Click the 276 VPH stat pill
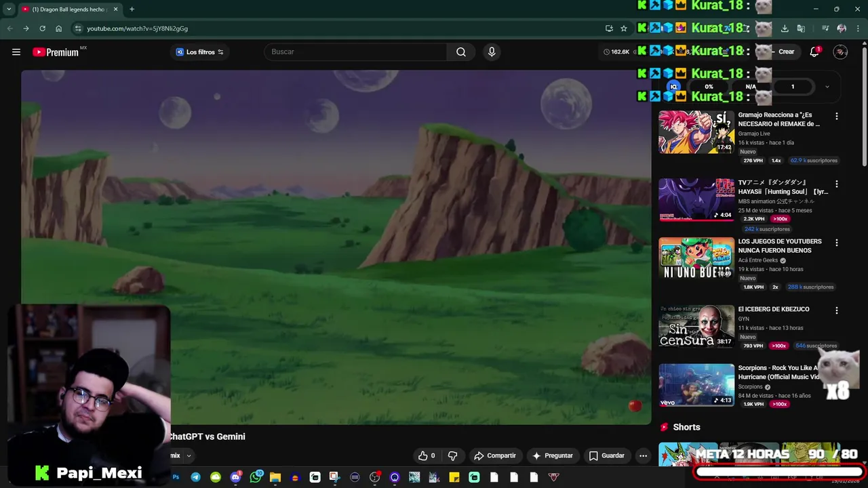The image size is (868, 488). click(753, 161)
